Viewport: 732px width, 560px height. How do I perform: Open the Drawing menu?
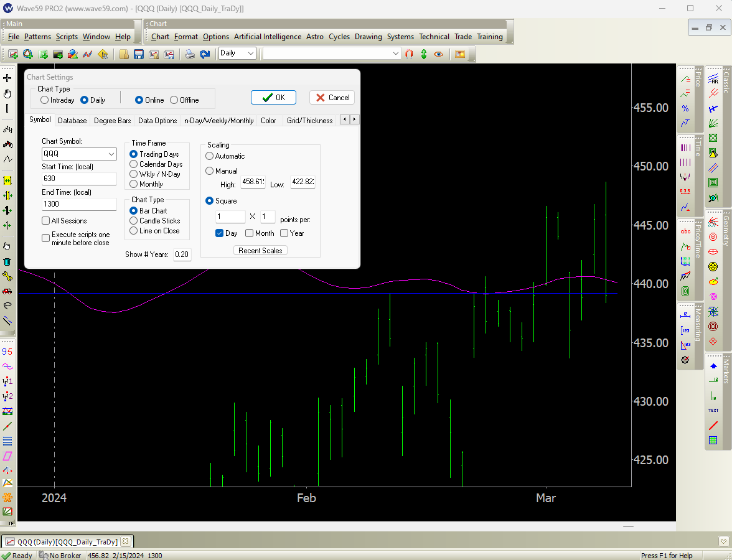pyautogui.click(x=368, y=36)
